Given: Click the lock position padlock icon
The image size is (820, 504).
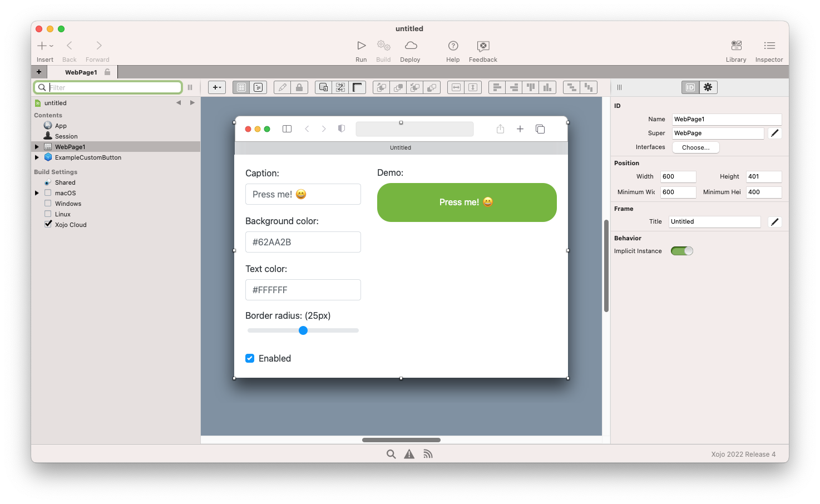Looking at the screenshot, I should 299,87.
